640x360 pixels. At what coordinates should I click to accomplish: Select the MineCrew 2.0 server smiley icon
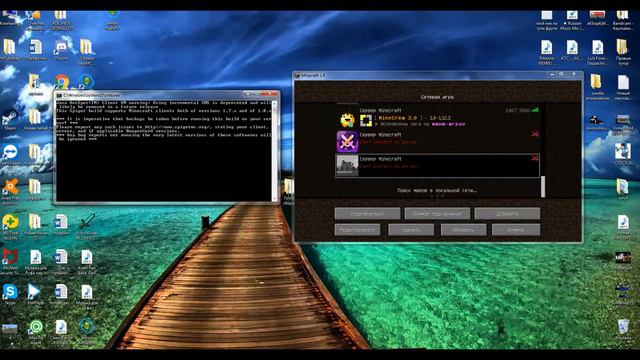[x=347, y=119]
